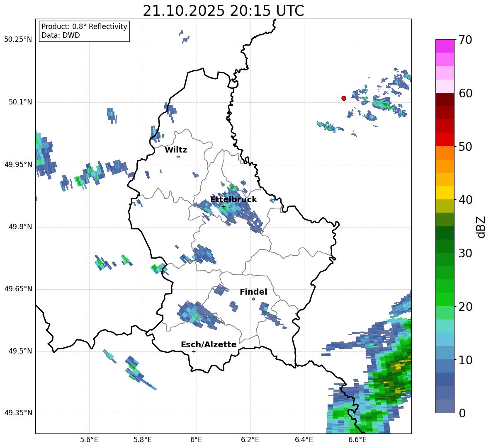Click the cross marker under Wiltz

178,157
